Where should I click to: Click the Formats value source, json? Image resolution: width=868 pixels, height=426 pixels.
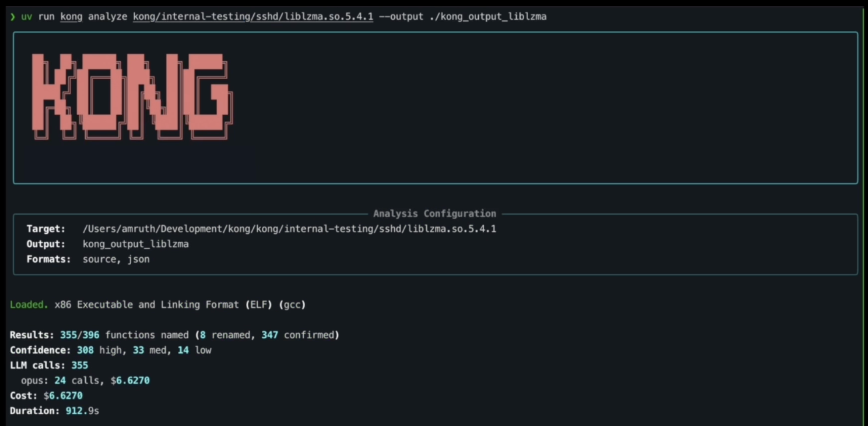pos(116,259)
